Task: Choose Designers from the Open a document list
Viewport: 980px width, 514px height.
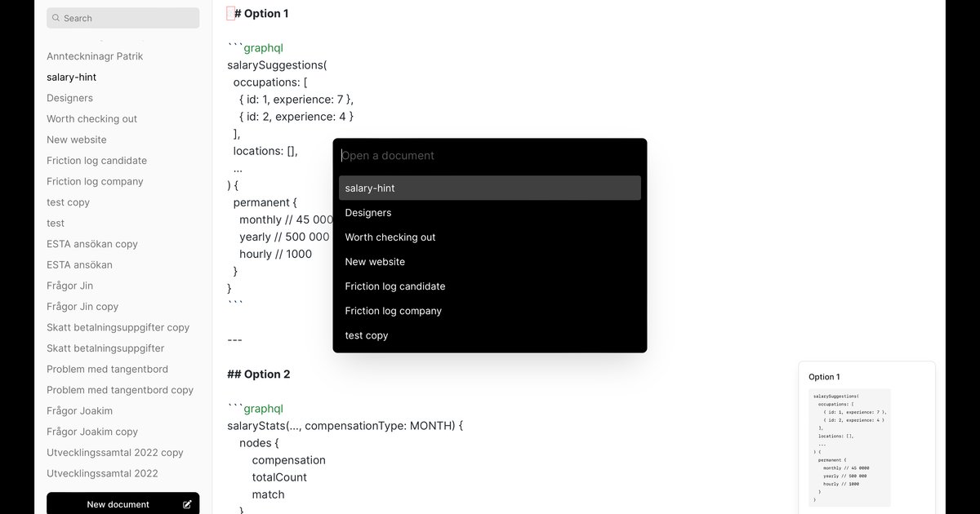Action: coord(489,213)
